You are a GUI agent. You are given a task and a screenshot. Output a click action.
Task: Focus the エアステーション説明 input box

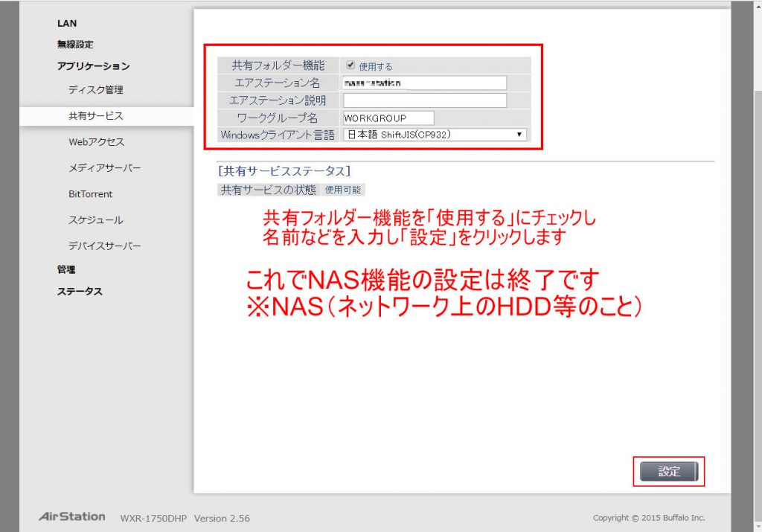[424, 100]
